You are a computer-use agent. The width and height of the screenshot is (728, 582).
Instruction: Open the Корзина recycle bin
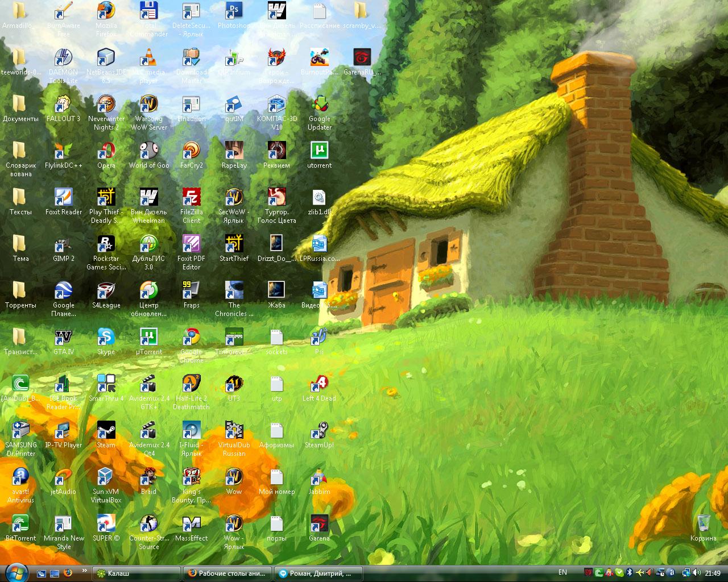(704, 528)
